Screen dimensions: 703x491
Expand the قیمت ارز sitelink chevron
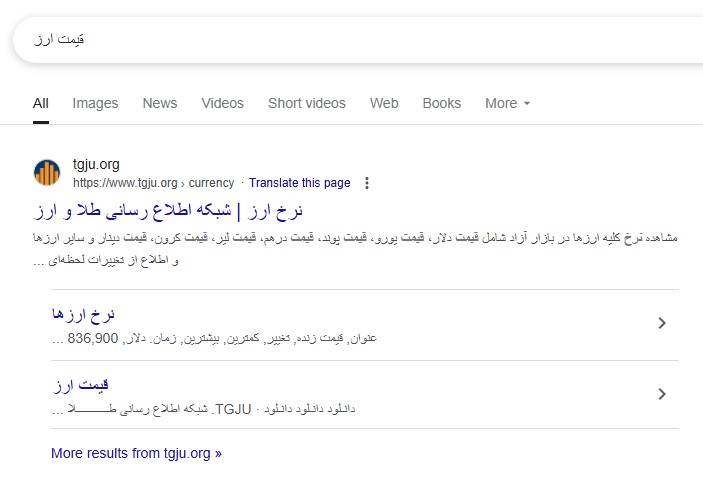point(662,394)
